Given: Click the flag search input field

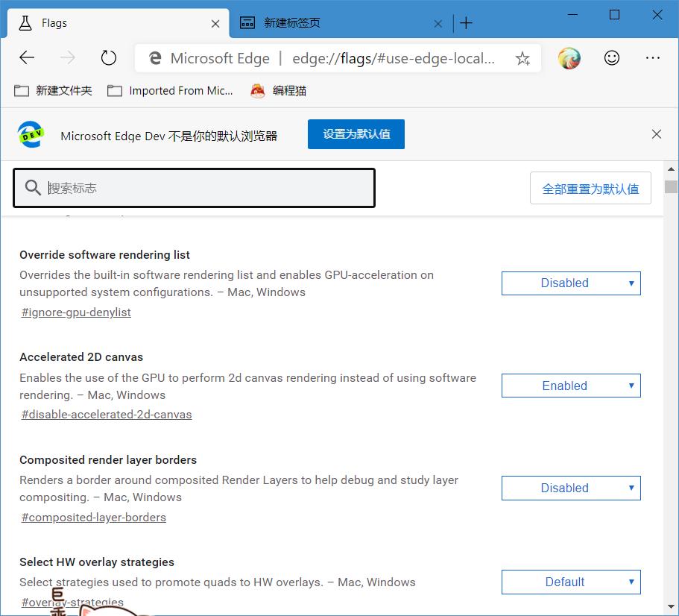Looking at the screenshot, I should [x=194, y=188].
